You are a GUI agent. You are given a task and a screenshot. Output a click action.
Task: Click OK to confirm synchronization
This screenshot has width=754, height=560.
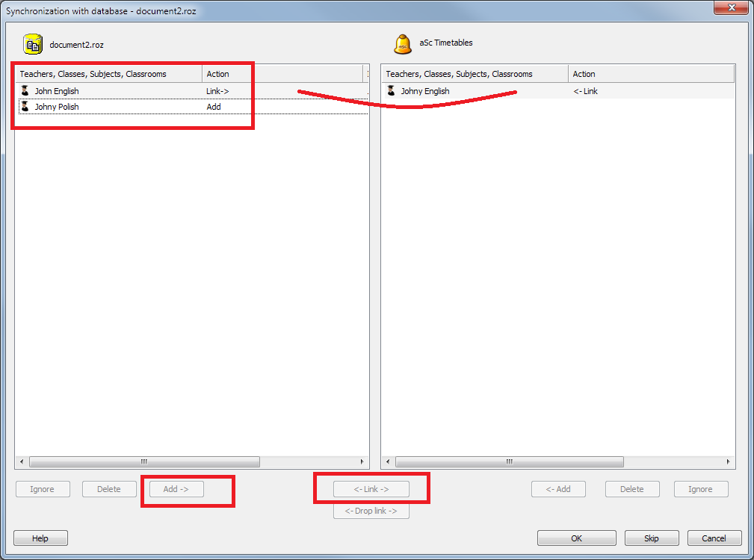point(576,538)
